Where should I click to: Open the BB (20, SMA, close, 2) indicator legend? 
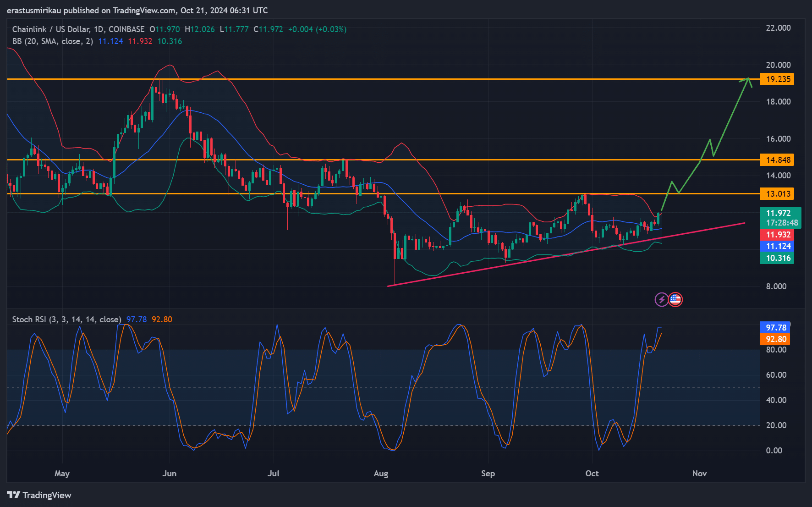tap(53, 41)
